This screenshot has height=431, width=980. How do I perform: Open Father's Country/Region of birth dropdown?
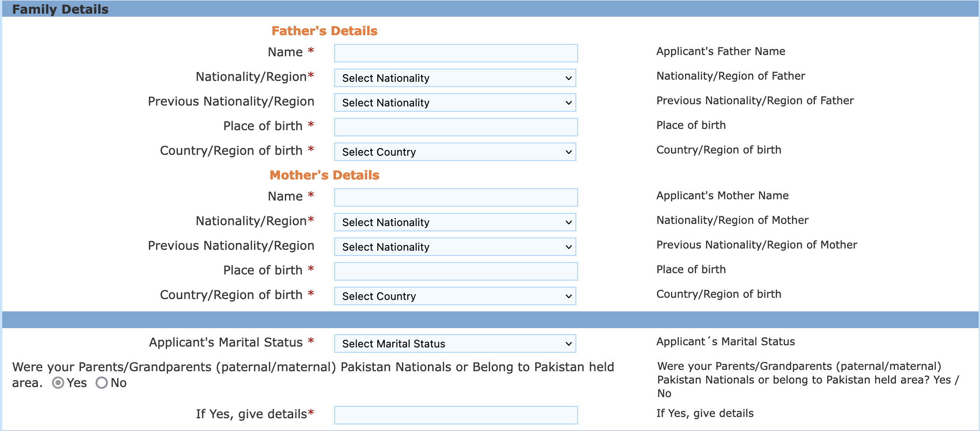coord(455,152)
